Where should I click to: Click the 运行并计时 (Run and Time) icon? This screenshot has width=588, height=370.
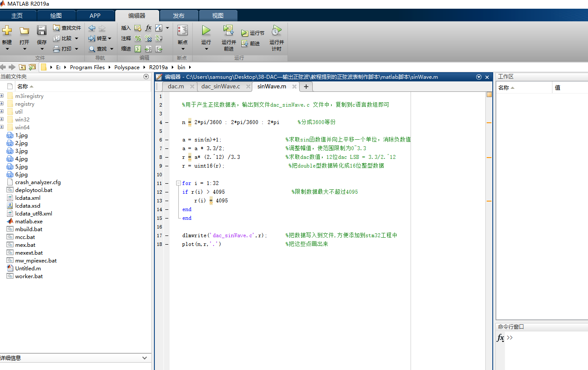pos(276,30)
